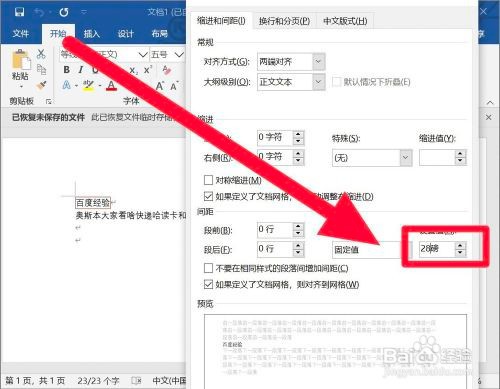The image size is (500, 389).
Task: Click word count 23/23 个字
Action: point(98,380)
